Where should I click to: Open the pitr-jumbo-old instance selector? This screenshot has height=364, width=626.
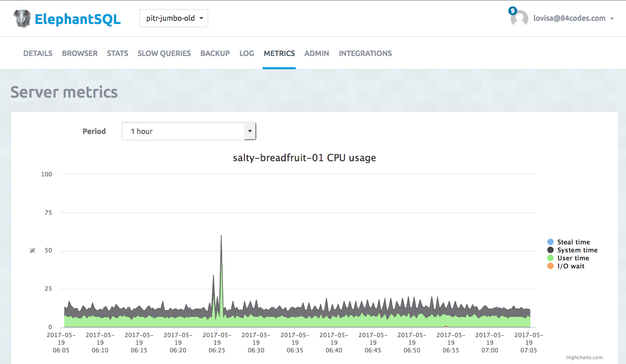173,18
